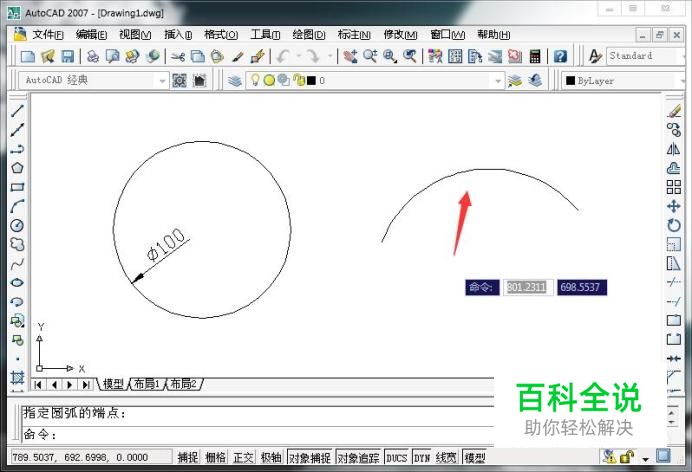
Task: Toggle the DUCS button
Action: 396,457
